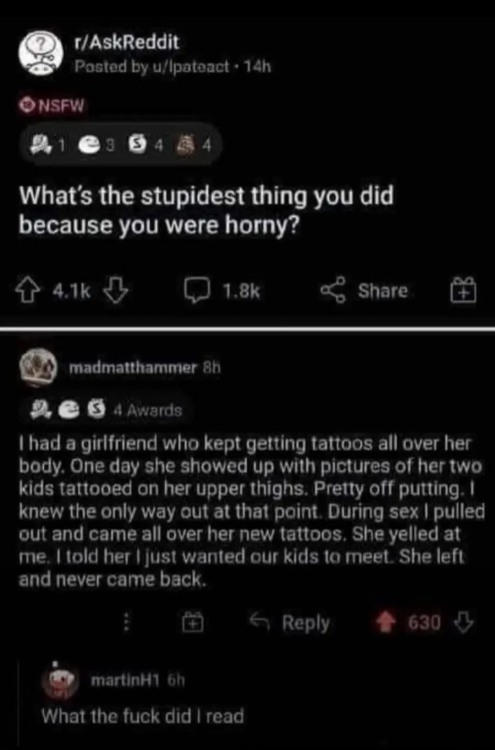The image size is (495, 750).
Task: Downvote madmatthammer's comment
Action: pyautogui.click(x=462, y=623)
